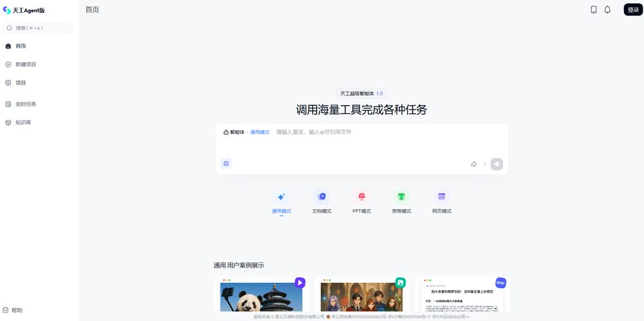Open the 四大名著 document case thumbnail
This screenshot has height=321, width=644.
click(462, 294)
